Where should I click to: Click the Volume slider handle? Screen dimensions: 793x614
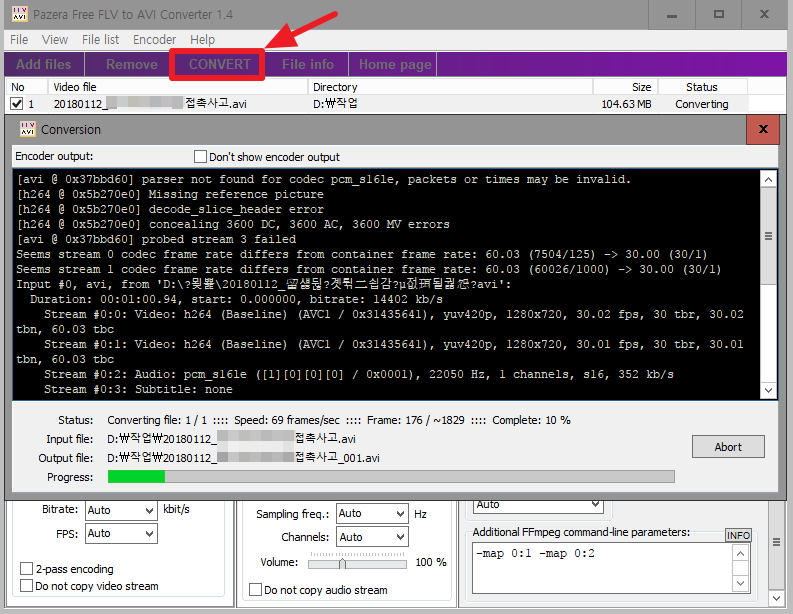[342, 563]
